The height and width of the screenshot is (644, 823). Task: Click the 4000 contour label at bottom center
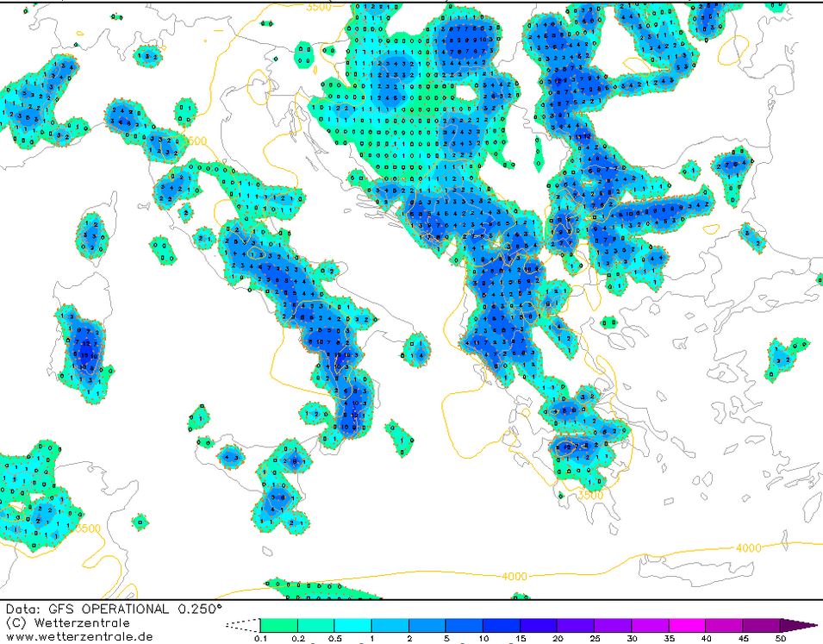[514, 576]
